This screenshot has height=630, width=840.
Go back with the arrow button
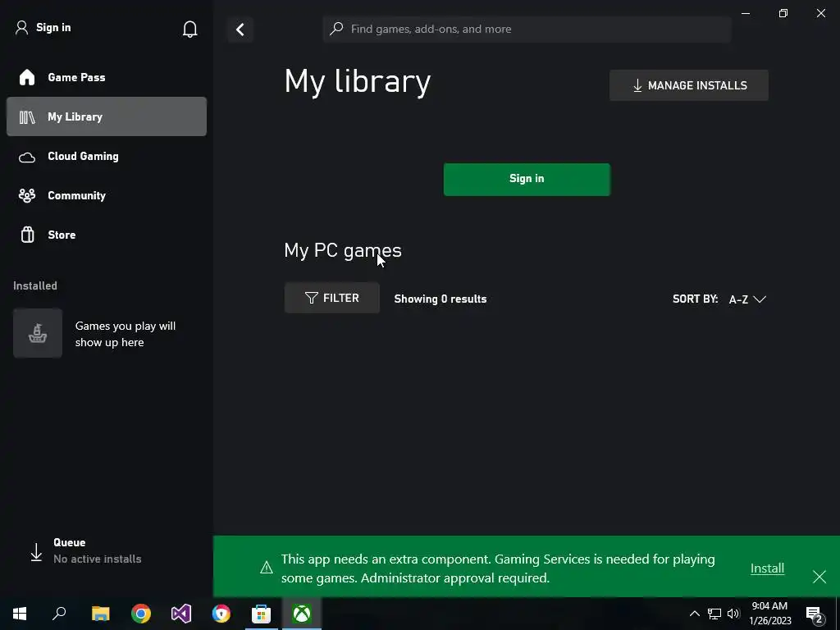pyautogui.click(x=240, y=30)
